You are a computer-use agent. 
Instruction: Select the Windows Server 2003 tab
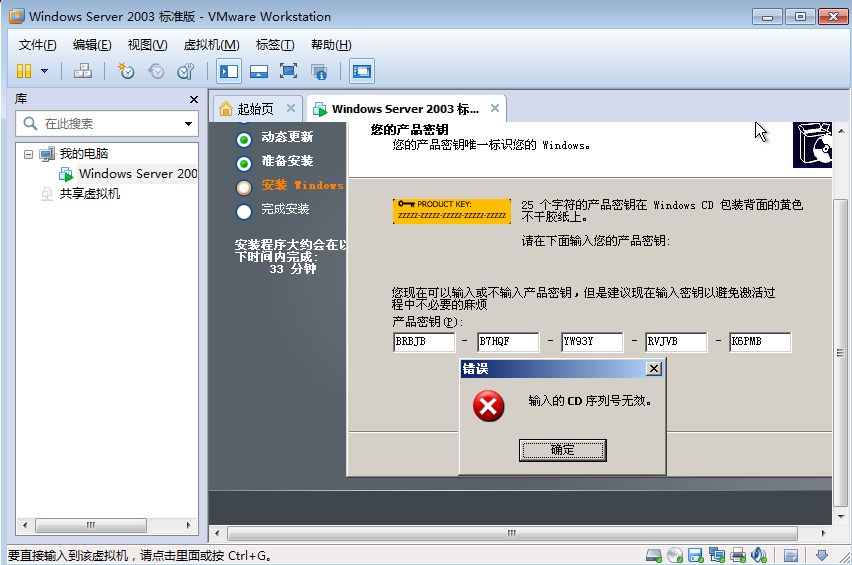pyautogui.click(x=405, y=109)
